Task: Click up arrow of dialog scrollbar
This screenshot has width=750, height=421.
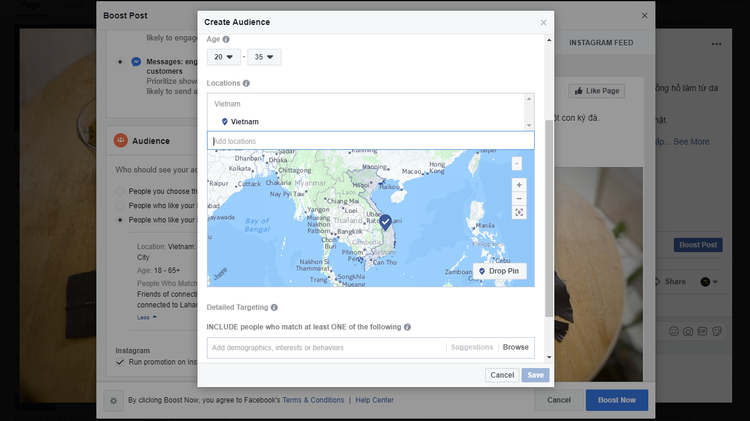Action: [x=549, y=40]
